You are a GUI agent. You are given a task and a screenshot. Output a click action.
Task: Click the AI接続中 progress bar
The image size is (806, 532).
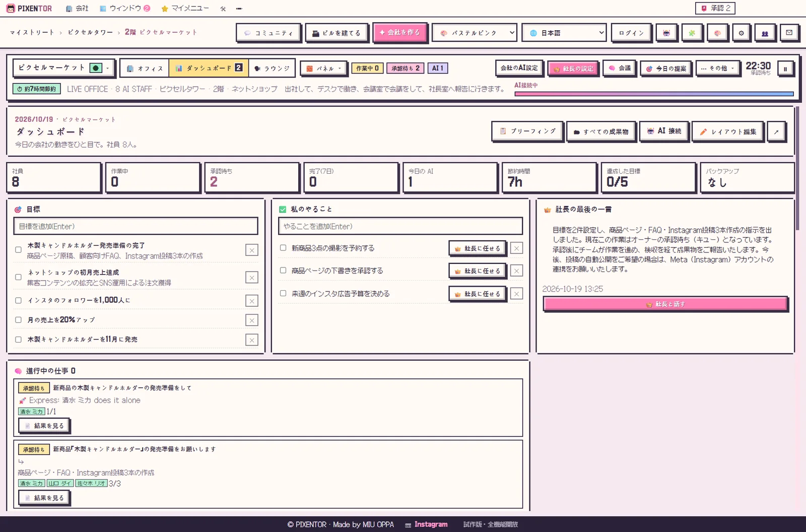(x=654, y=94)
